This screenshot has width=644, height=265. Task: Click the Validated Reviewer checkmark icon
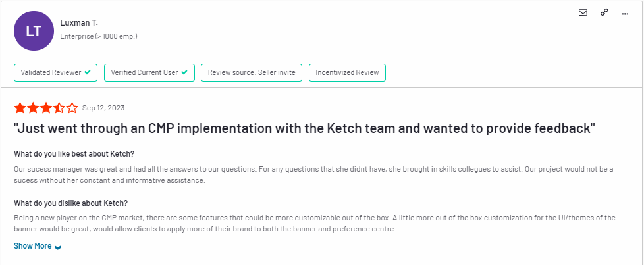pyautogui.click(x=88, y=72)
